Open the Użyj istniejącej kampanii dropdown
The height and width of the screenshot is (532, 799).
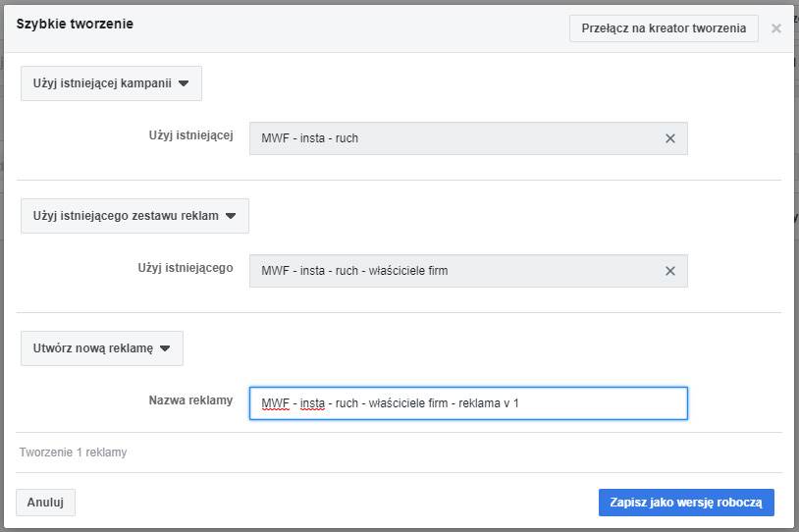point(111,83)
